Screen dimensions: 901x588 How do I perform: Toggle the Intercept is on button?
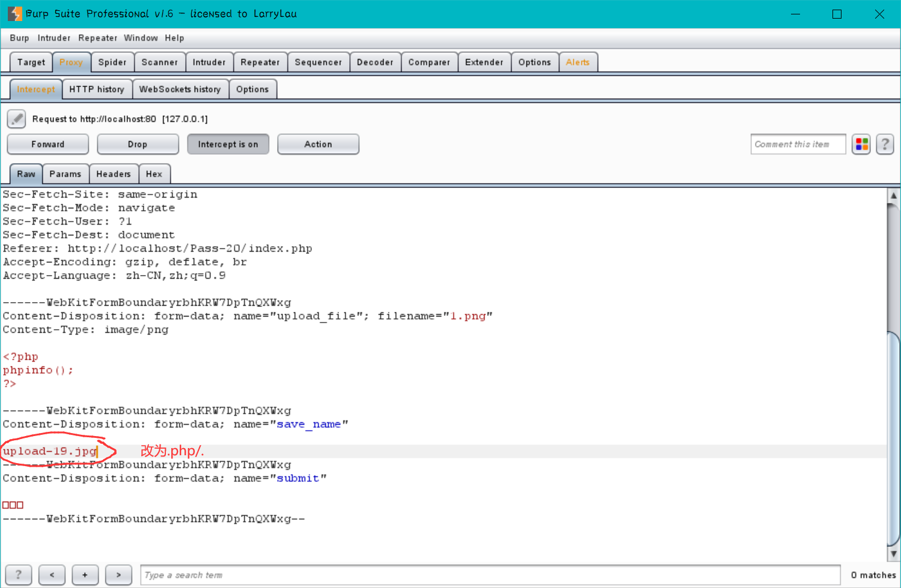coord(228,144)
